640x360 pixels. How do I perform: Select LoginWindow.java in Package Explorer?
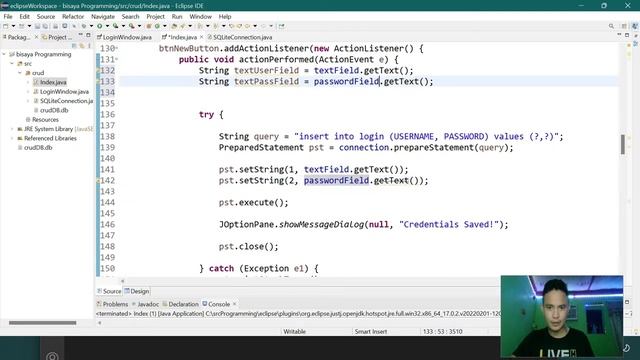point(61,92)
